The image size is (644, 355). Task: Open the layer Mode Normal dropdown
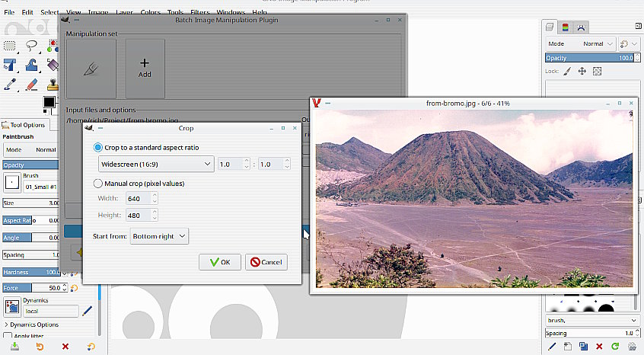(x=580, y=43)
